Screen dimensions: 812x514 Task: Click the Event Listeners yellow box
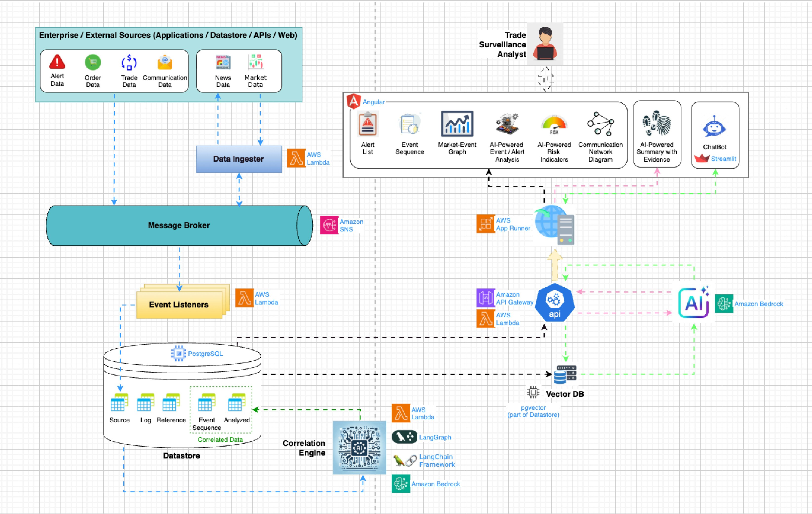[179, 305]
